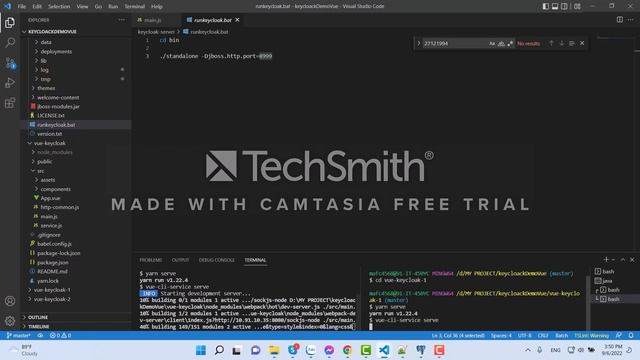Open the Extensions view

(10, 103)
